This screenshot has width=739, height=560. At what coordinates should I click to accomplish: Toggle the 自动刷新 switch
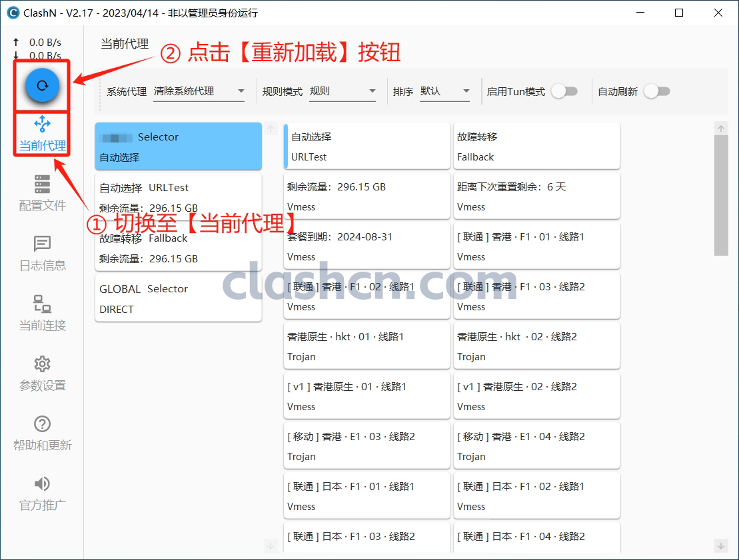click(657, 91)
